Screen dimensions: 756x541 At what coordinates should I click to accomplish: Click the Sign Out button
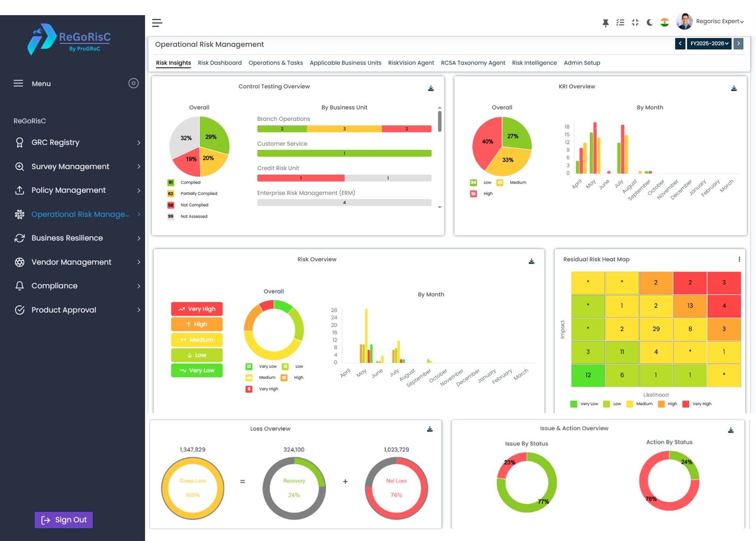click(64, 520)
